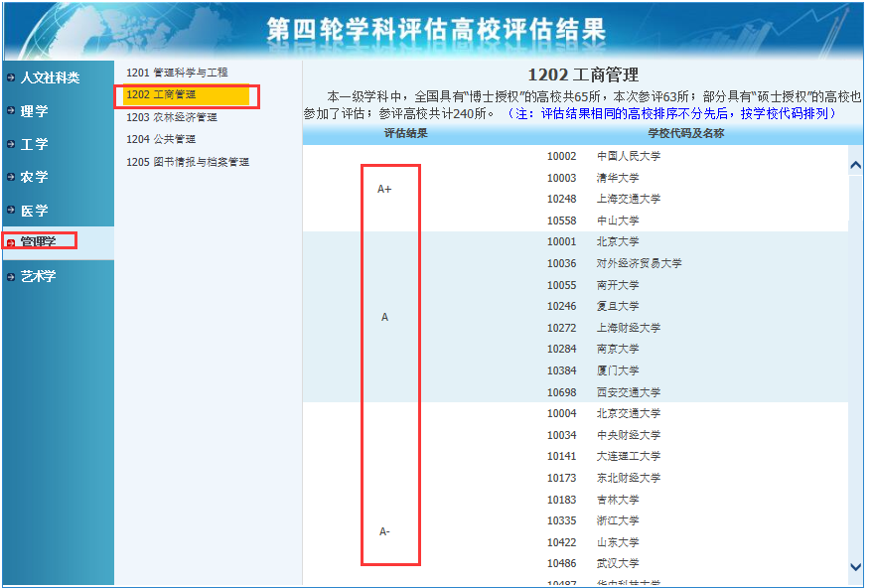Open the 农学 category
Image resolution: width=873 pixels, height=588 pixels.
point(34,177)
